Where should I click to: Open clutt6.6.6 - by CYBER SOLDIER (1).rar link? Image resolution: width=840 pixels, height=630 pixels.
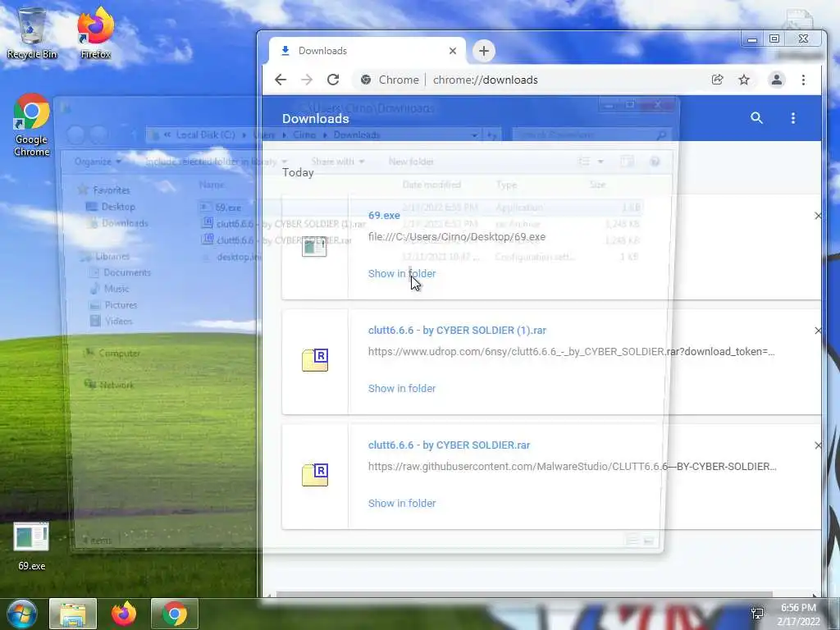click(457, 331)
